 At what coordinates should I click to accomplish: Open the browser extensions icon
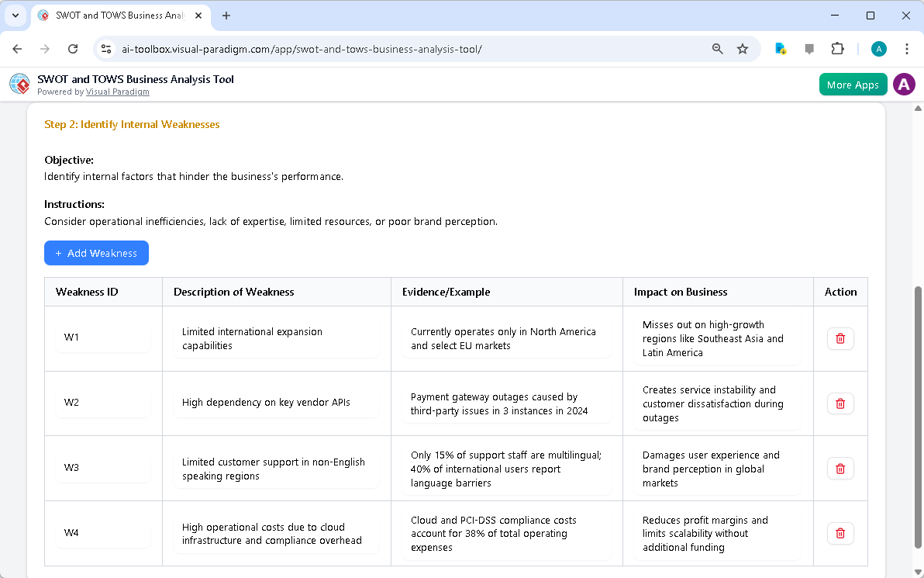click(x=837, y=48)
